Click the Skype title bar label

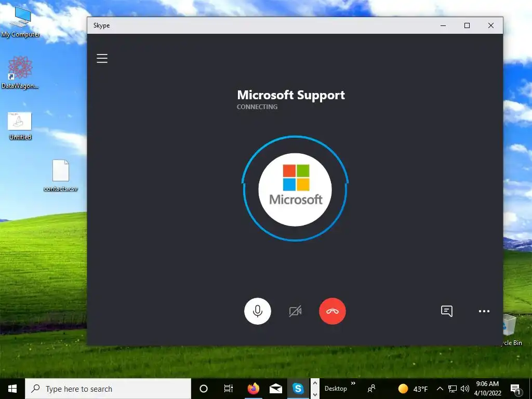[x=101, y=25]
